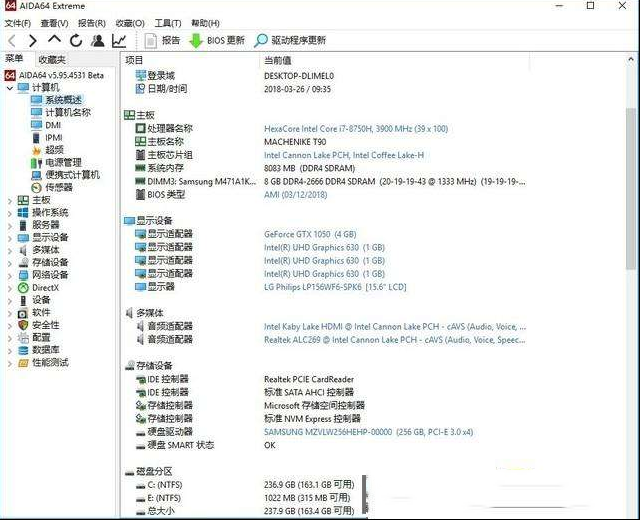Screen dimensions: 640x520
Task: Switch to the 菜单 tab
Action: (15, 59)
